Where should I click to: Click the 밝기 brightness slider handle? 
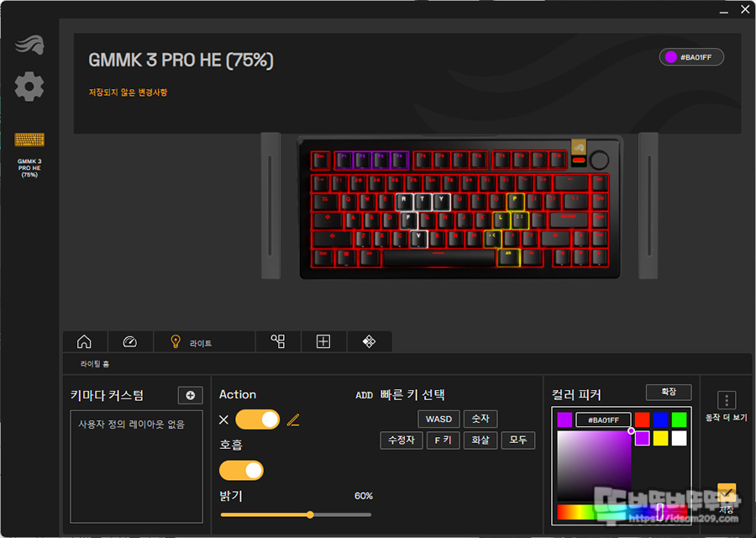[310, 514]
